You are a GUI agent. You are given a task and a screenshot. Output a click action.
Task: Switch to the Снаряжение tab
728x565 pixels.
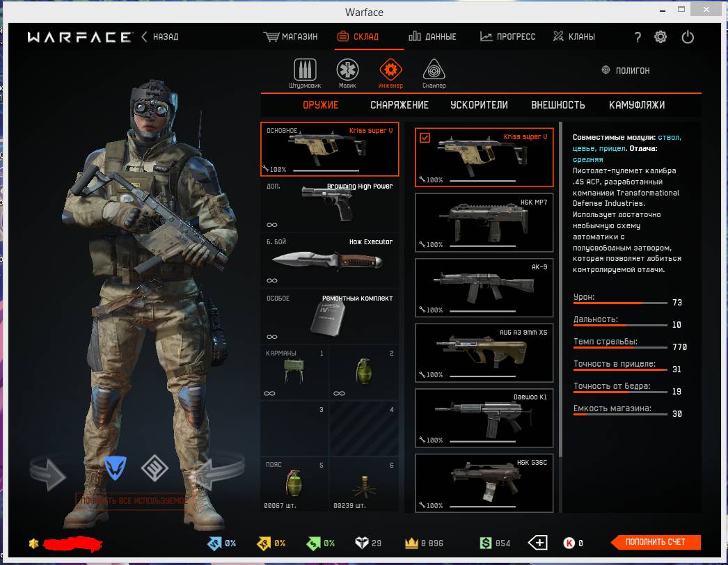pos(399,105)
